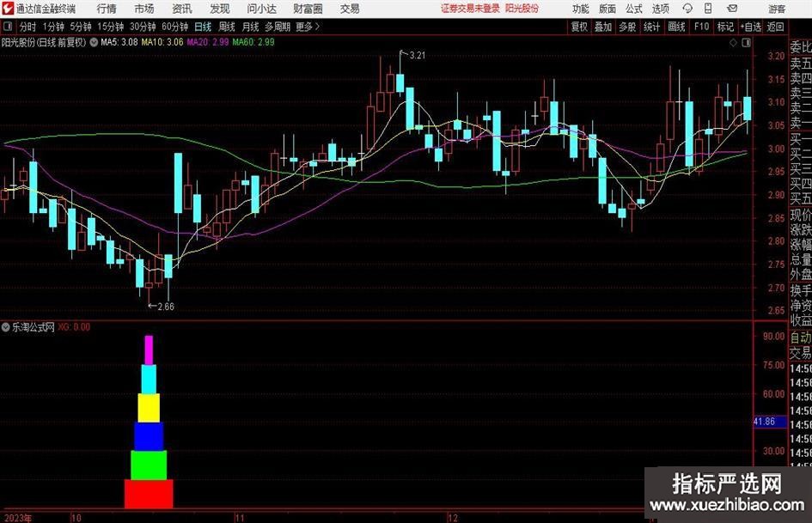The image size is (812, 523).
Task: Switch to 5分钟 period tab
Action: (x=80, y=27)
